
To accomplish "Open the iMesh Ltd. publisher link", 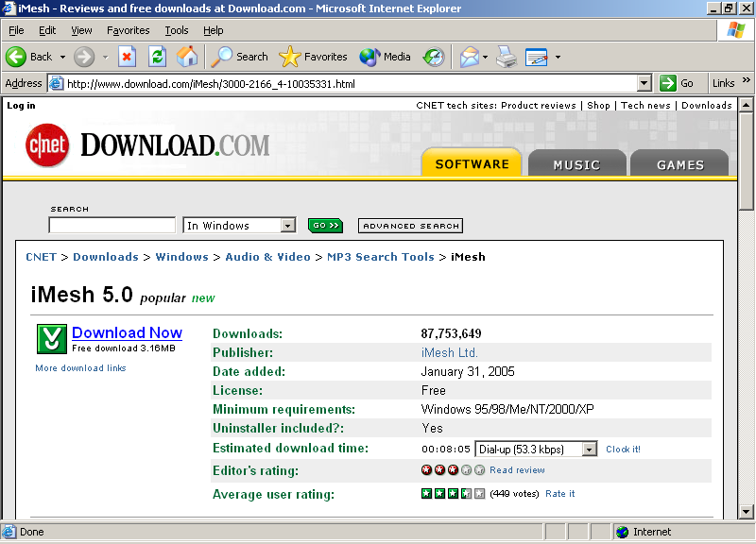I will [450, 352].
